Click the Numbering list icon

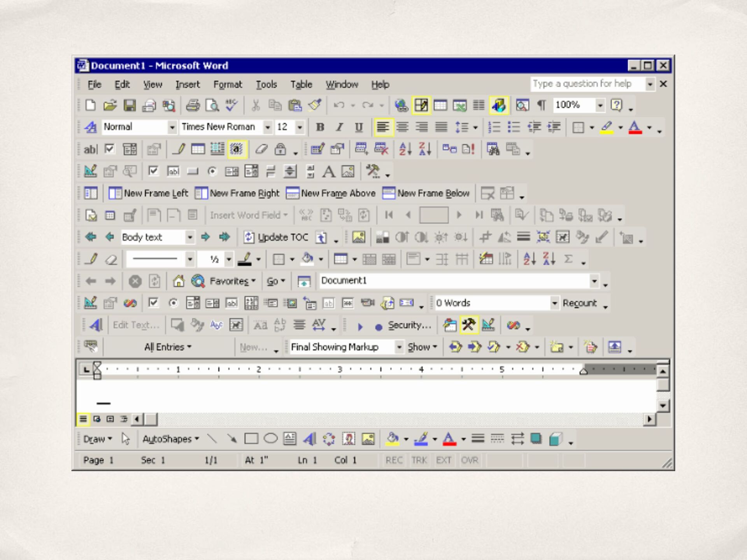[494, 127]
